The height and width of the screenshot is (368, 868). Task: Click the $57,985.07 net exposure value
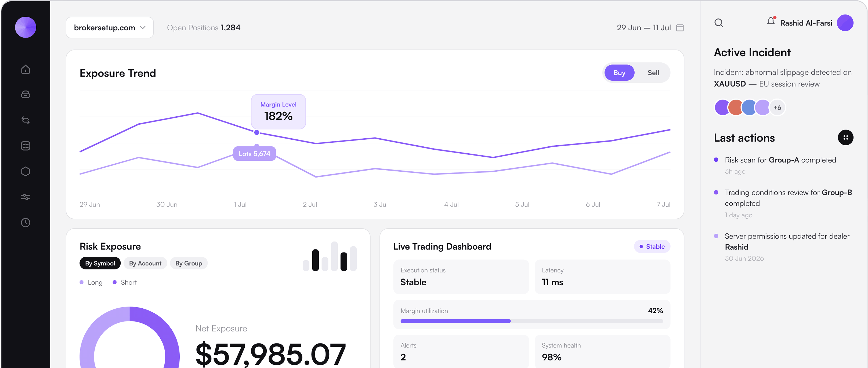coord(270,353)
